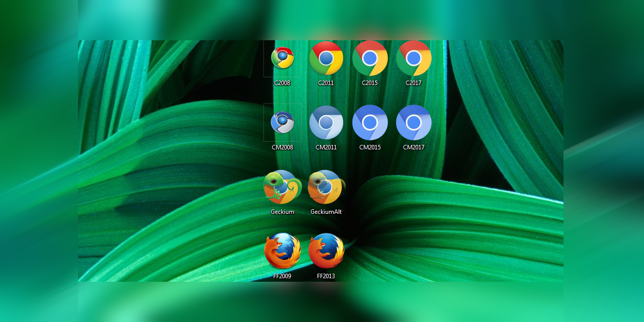Select the GeckiumAlt desktop icon

(326, 186)
